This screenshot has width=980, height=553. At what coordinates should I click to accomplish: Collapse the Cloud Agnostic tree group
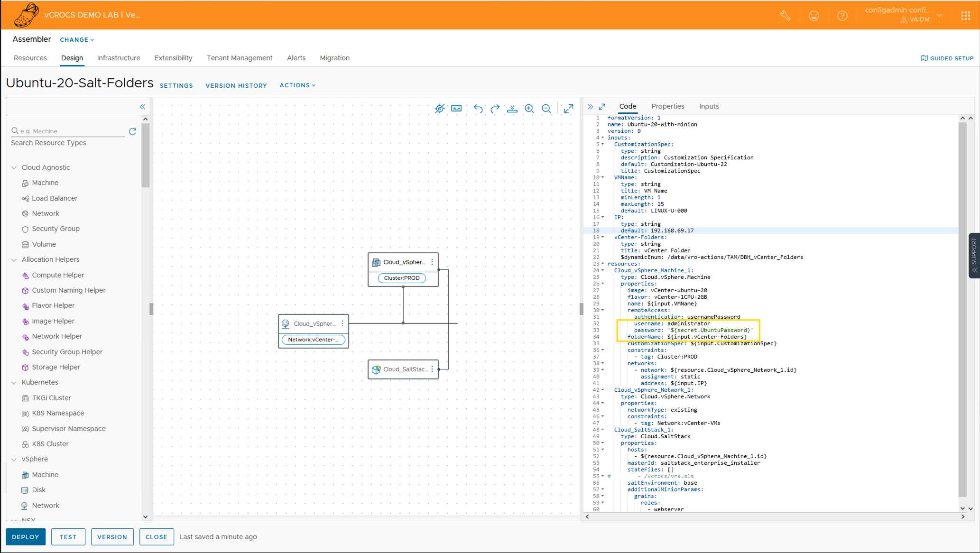[x=14, y=167]
